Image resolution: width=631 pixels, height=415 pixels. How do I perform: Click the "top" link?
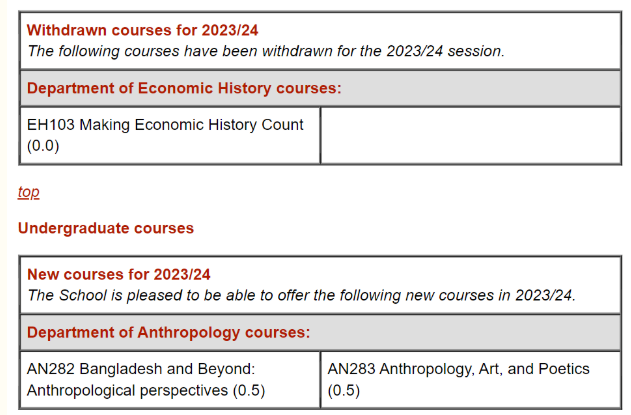[28, 192]
